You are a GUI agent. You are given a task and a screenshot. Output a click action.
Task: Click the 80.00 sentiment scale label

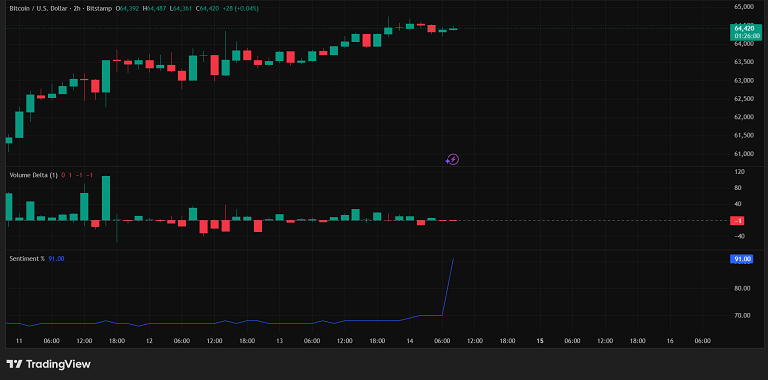coord(743,288)
